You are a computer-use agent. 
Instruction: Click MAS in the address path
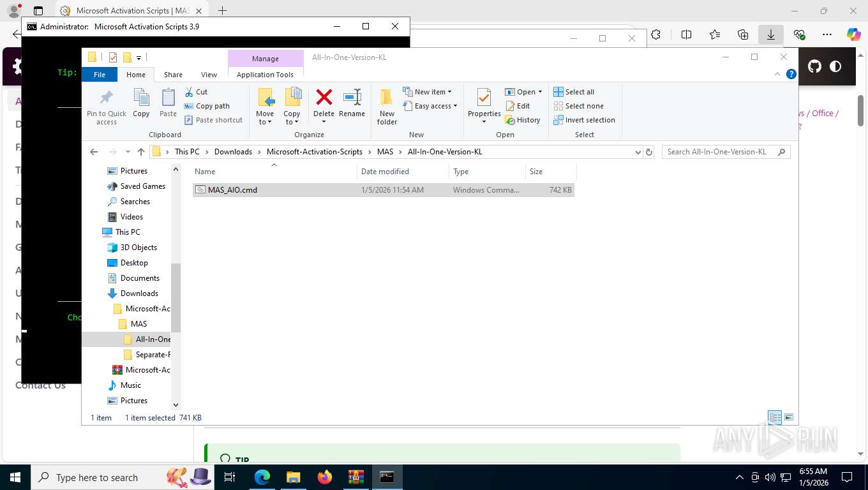[385, 152]
